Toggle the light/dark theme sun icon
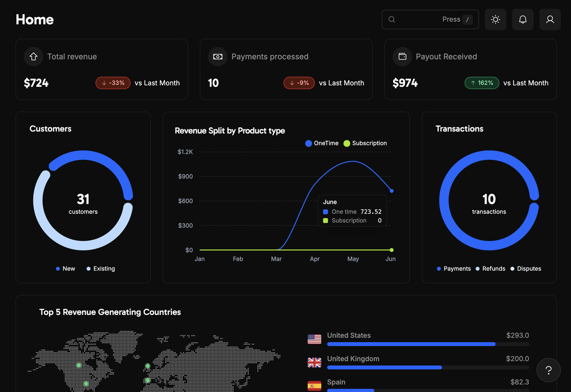Screen dimensions: 571x392 tap(495, 19)
